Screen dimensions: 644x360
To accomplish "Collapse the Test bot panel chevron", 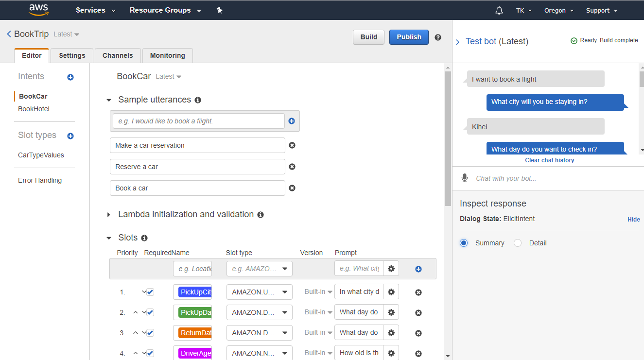I will coord(458,42).
